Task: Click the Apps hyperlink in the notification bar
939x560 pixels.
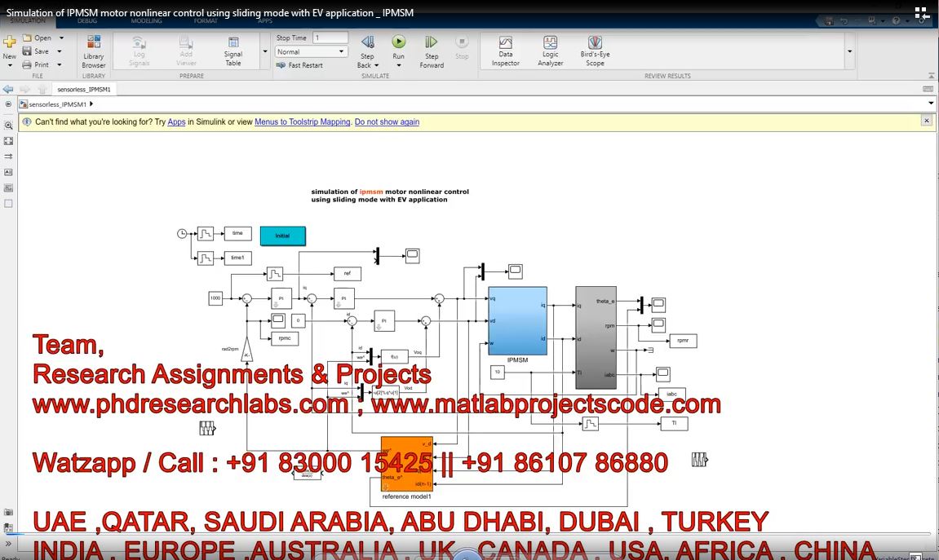Action: [x=176, y=121]
